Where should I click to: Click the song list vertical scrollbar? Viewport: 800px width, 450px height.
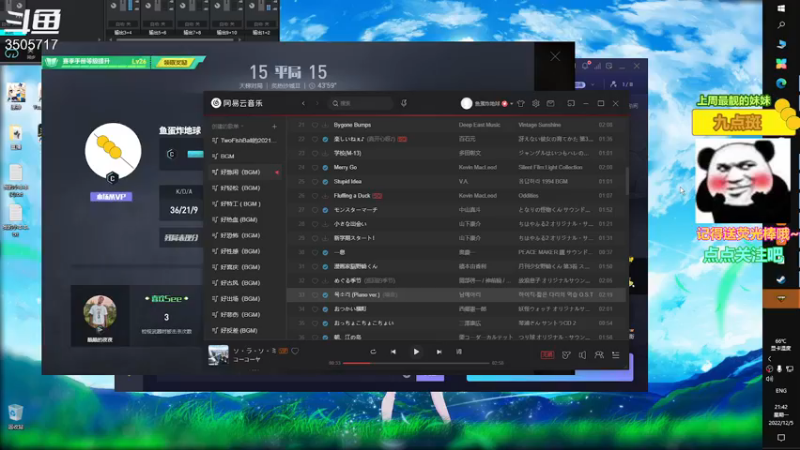(627, 181)
